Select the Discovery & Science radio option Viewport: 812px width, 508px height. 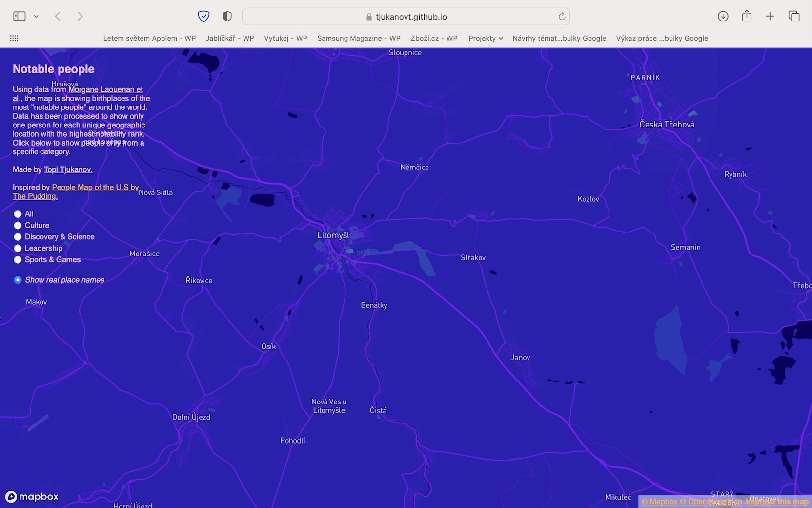[x=18, y=237]
